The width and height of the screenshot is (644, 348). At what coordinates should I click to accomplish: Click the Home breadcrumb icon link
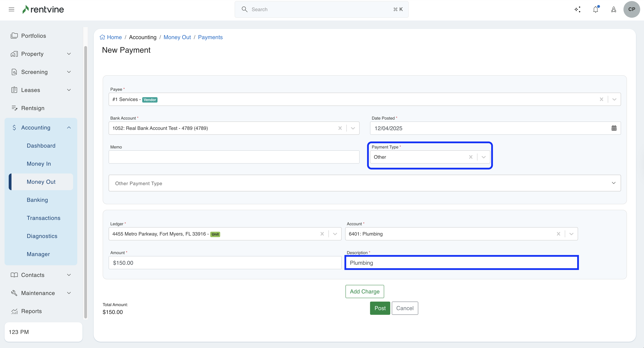(x=103, y=37)
